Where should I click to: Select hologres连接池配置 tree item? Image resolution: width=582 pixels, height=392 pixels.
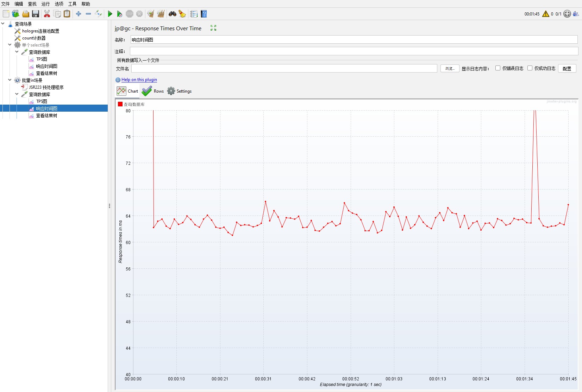[x=40, y=31]
